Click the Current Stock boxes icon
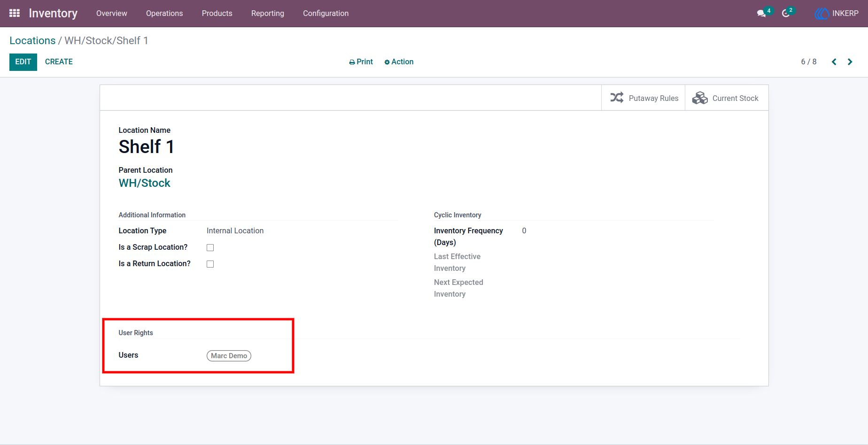868x445 pixels. 700,98
